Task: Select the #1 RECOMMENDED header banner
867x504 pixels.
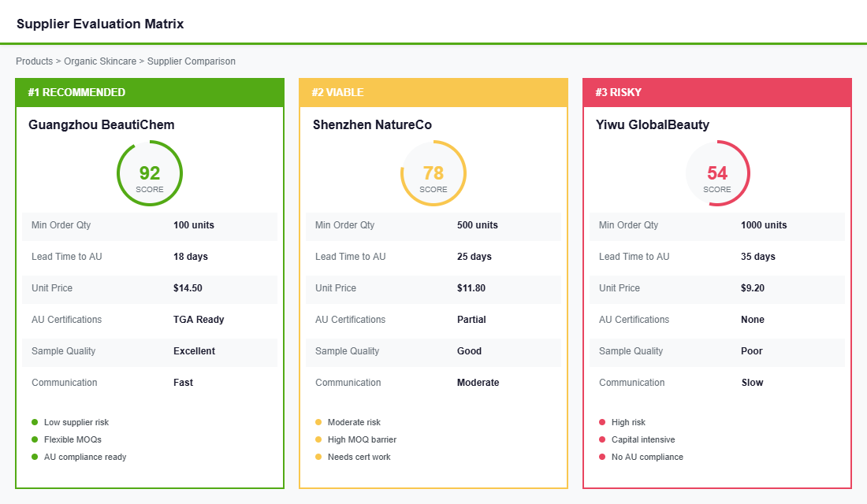Action: pyautogui.click(x=150, y=92)
